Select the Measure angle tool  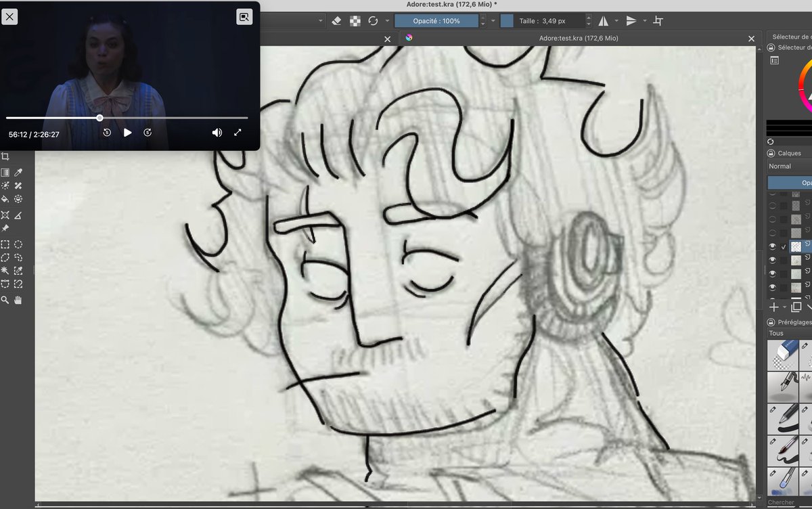(x=19, y=215)
